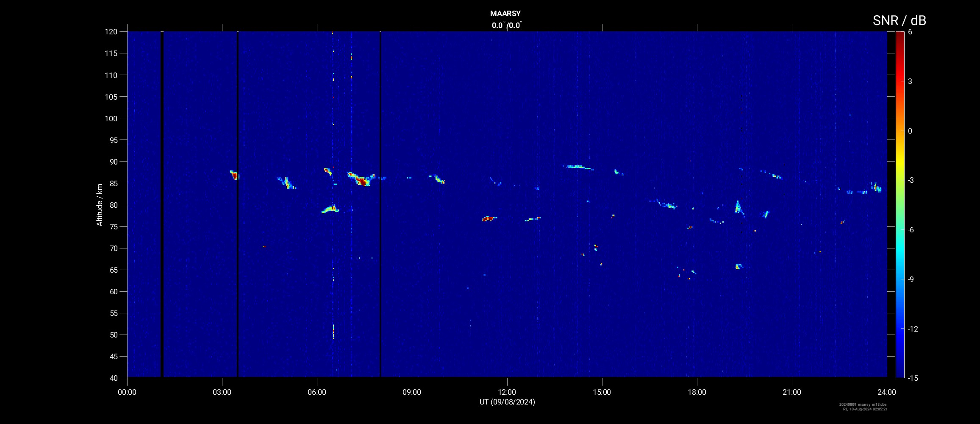This screenshot has height=424, width=980.
Task: Click the 85 altitude tick label
Action: tap(113, 183)
